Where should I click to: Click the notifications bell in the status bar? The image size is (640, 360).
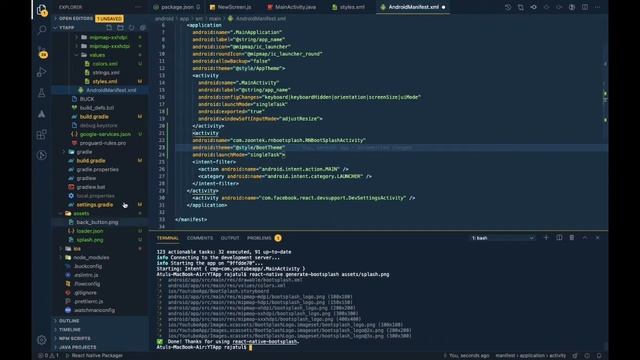[599, 356]
